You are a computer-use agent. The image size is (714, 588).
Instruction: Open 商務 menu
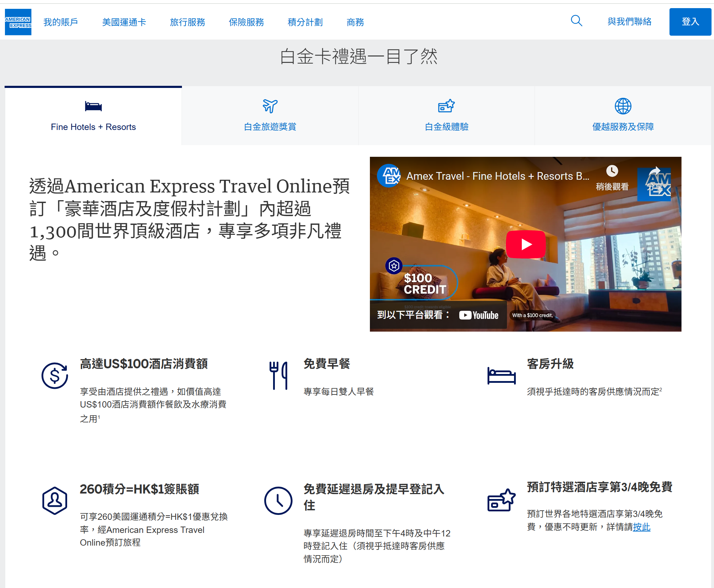tap(355, 22)
